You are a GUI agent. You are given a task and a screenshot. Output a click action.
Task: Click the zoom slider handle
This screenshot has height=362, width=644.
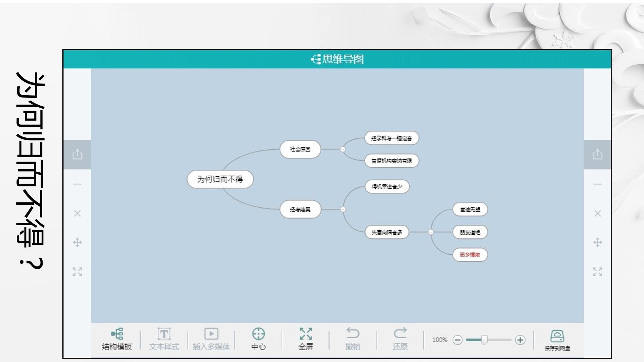(x=484, y=340)
